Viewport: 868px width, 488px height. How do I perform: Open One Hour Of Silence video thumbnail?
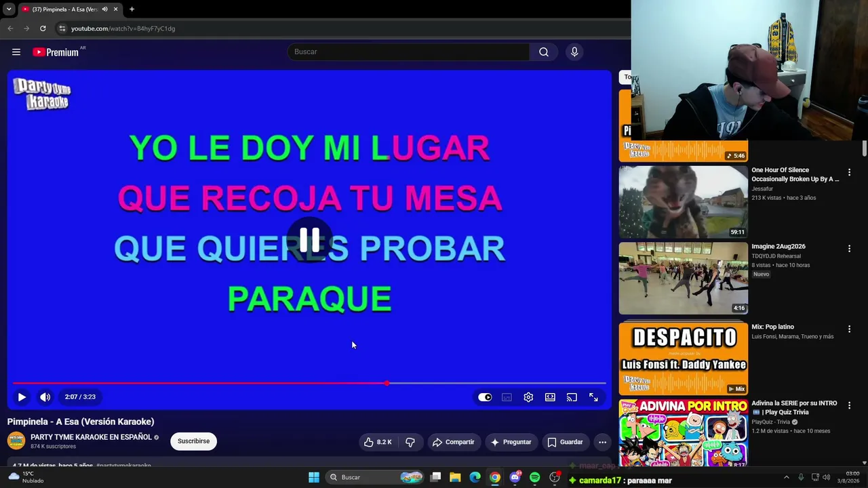pyautogui.click(x=683, y=202)
